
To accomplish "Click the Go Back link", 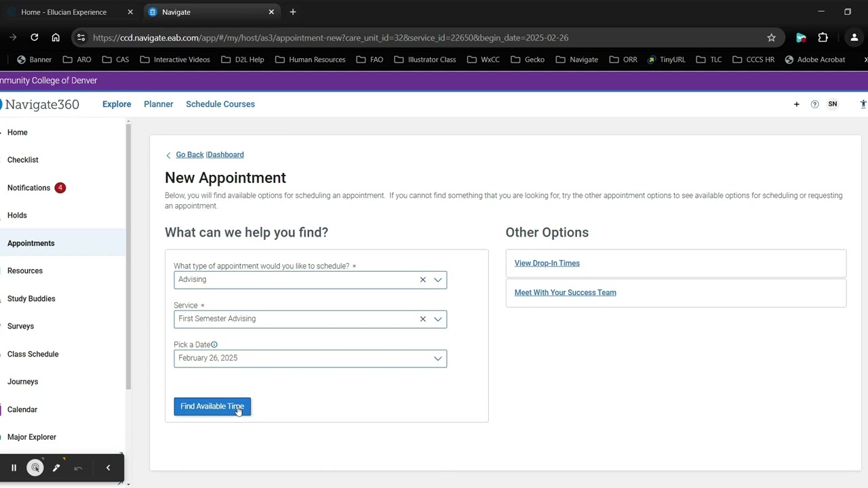I will [x=190, y=155].
